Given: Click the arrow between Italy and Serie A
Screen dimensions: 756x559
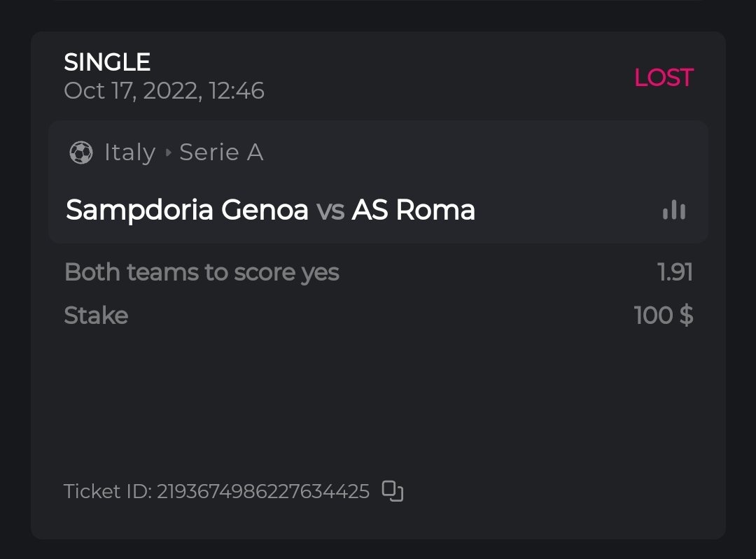Looking at the screenshot, I should (x=168, y=153).
